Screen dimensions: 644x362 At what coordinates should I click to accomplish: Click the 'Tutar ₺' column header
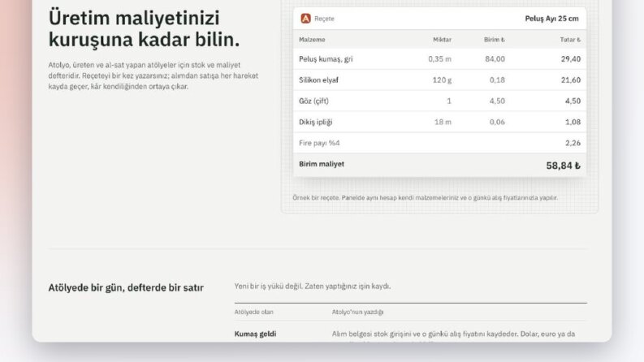570,40
